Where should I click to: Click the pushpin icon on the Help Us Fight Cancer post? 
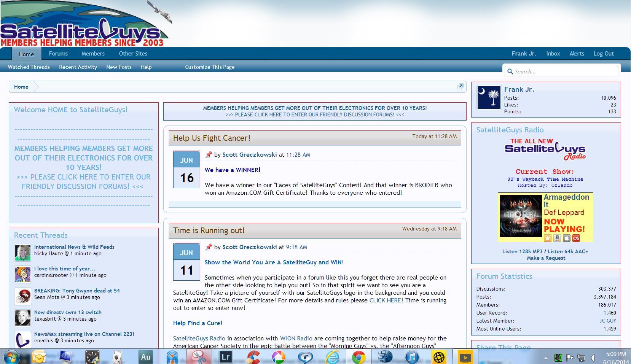[209, 154]
